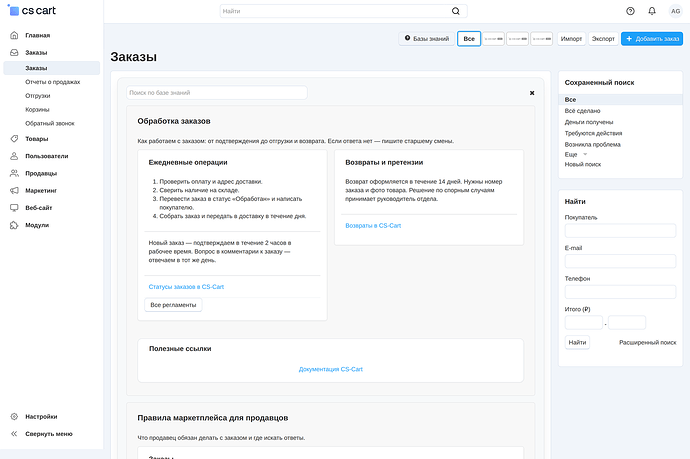
Task: Open the Корзины submenu item
Action: pos(37,109)
